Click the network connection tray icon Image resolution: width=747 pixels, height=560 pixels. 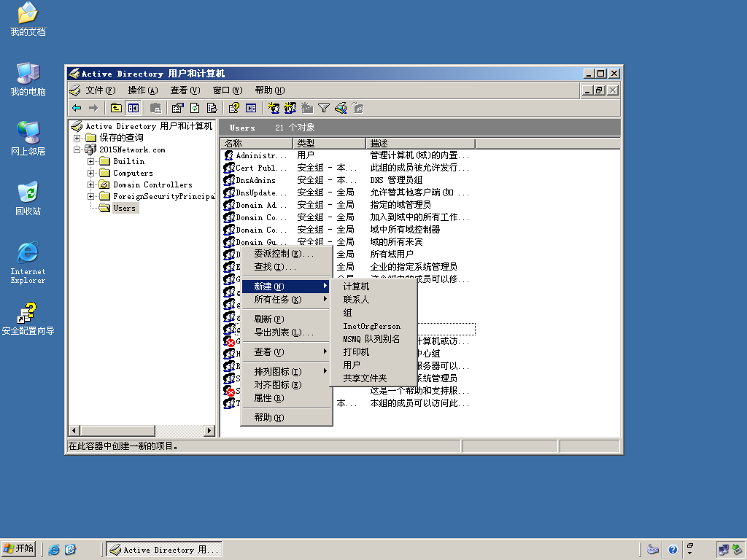(x=723, y=550)
